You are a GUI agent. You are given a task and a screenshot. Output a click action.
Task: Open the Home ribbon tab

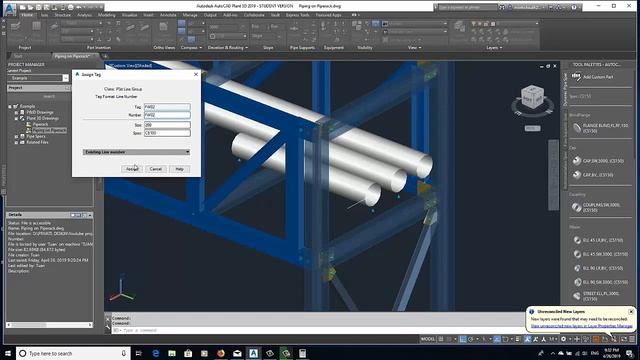[x=27, y=15]
